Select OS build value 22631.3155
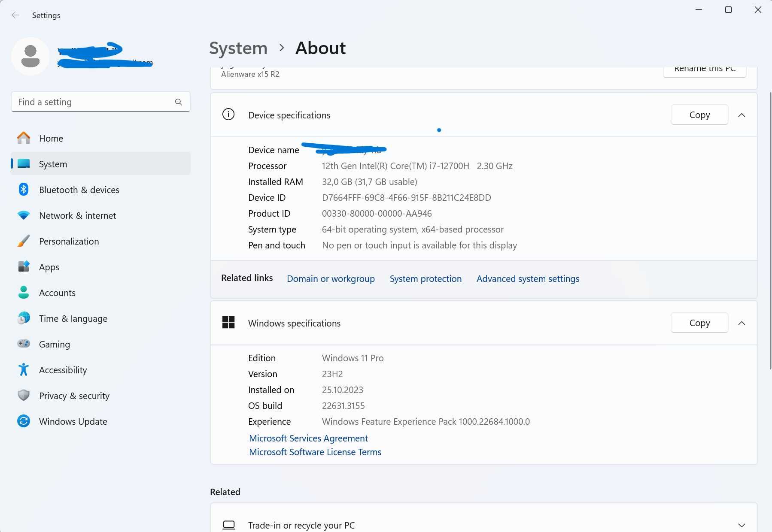772x532 pixels. [x=343, y=405]
